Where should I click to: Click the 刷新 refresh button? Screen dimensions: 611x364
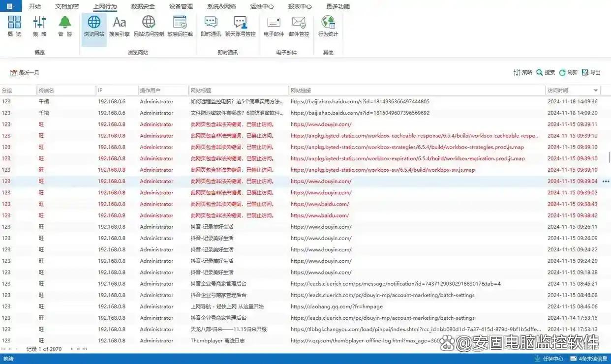tap(568, 72)
